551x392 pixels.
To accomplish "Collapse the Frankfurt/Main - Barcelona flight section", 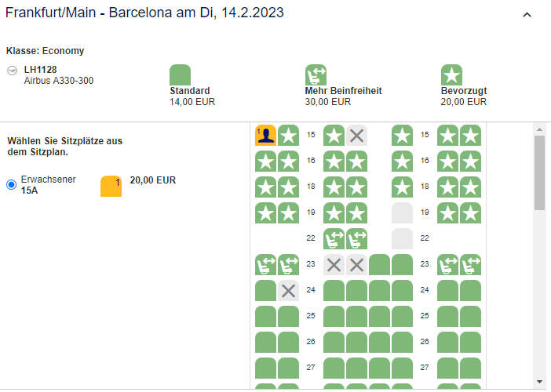I will coord(527,14).
